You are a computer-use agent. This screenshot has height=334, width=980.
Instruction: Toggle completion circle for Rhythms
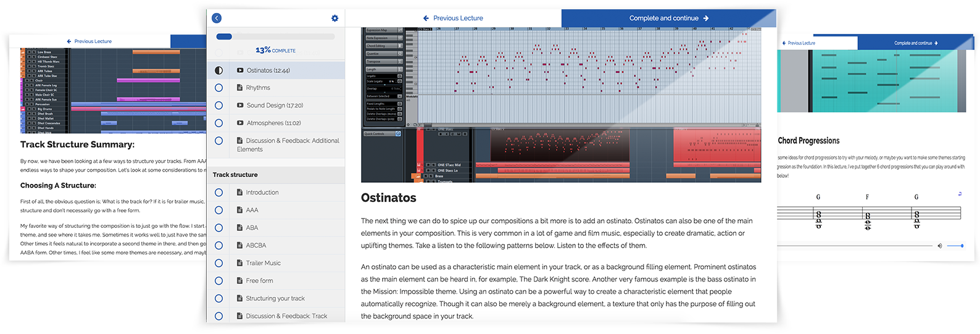[218, 88]
